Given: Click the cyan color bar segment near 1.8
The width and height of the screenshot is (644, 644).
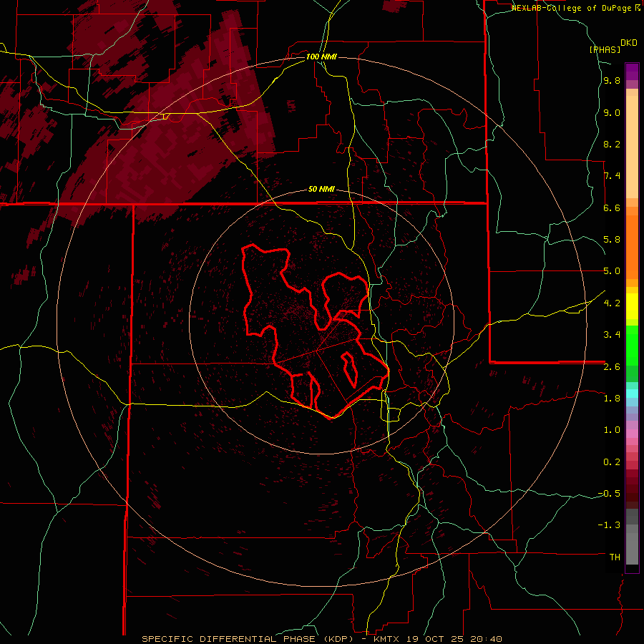Looking at the screenshot, I should click(x=632, y=394).
